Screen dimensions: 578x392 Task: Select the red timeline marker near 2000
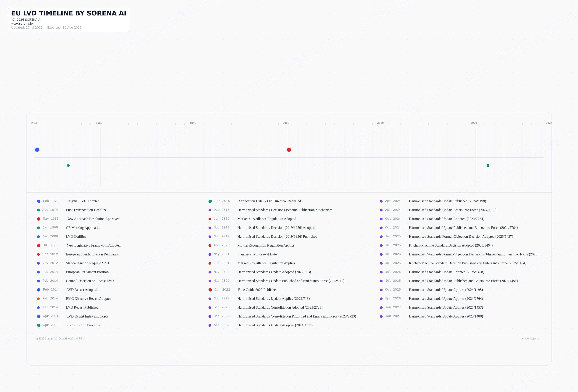coord(289,150)
